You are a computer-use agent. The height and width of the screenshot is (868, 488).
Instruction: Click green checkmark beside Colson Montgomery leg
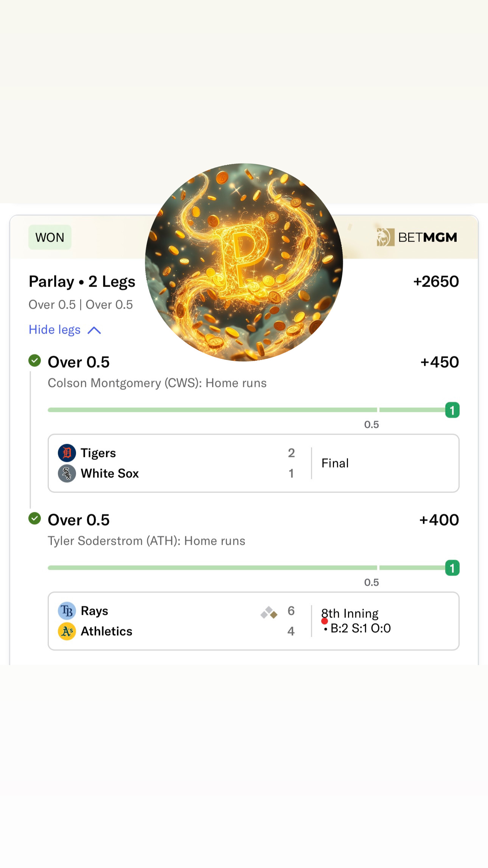[x=35, y=361]
